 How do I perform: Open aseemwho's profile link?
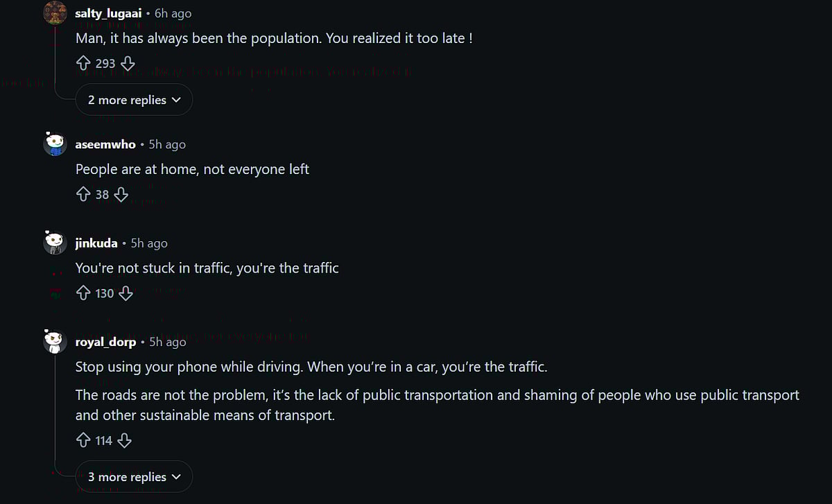point(105,144)
